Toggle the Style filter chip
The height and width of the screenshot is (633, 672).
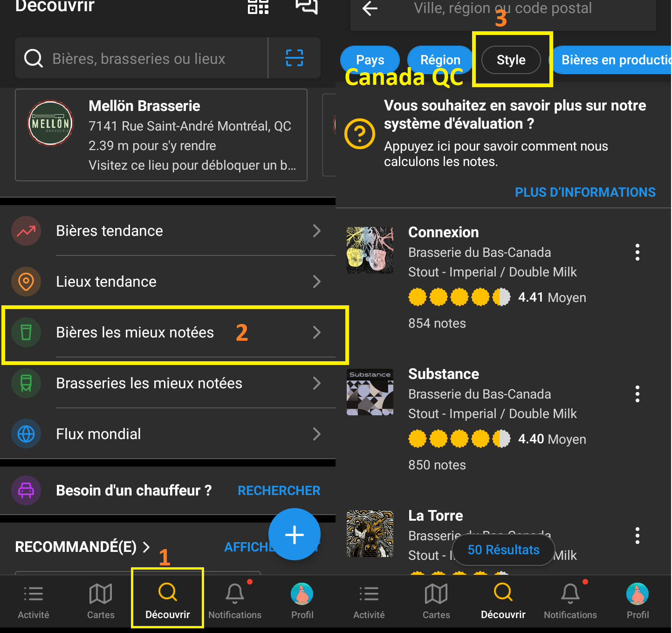(x=511, y=60)
